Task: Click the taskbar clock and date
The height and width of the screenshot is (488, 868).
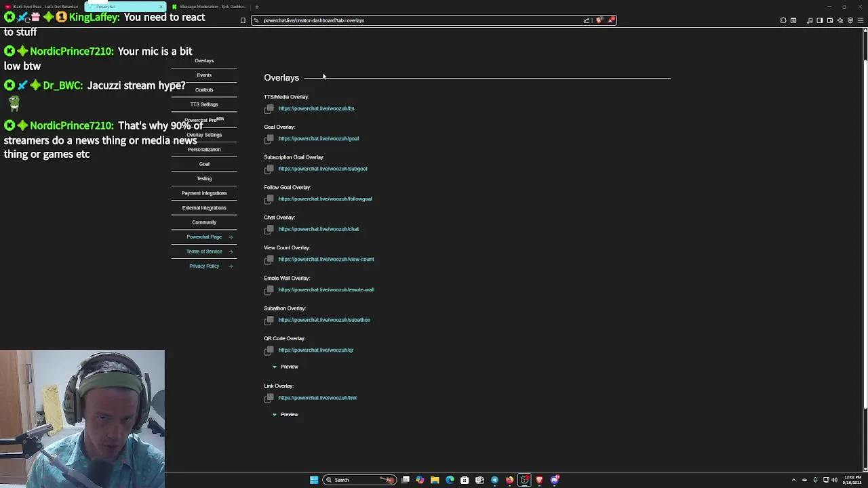Action: pyautogui.click(x=852, y=480)
